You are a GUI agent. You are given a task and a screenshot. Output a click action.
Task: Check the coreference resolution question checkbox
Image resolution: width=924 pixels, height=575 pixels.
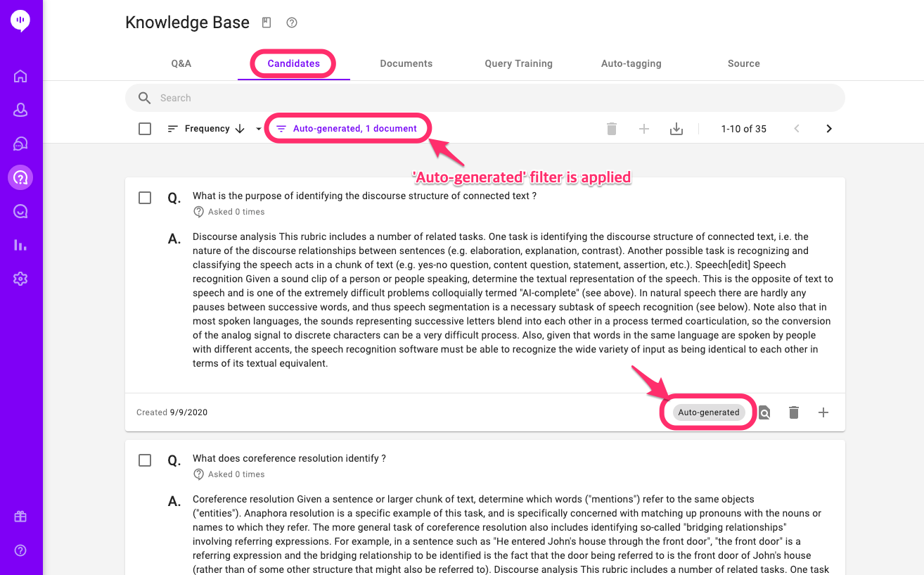click(145, 460)
